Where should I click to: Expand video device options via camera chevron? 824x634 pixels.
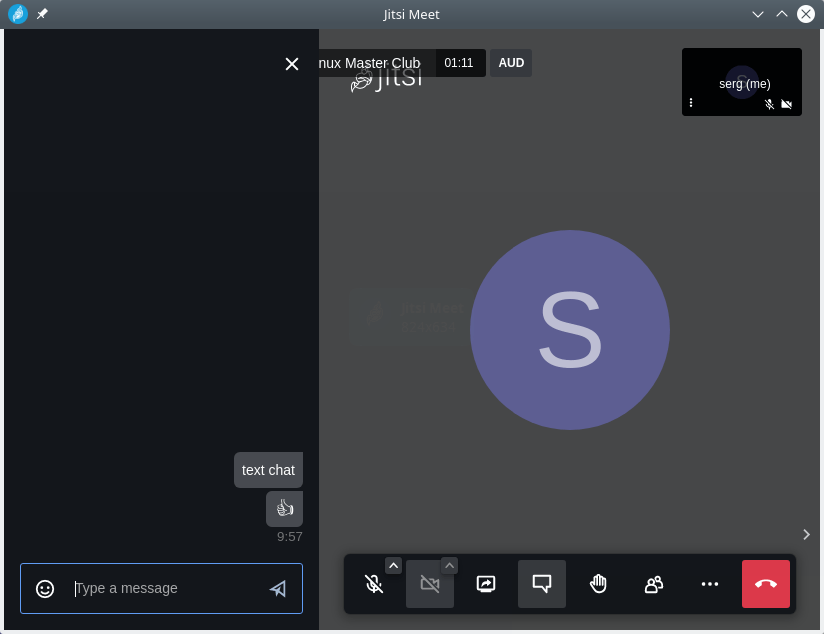click(450, 565)
